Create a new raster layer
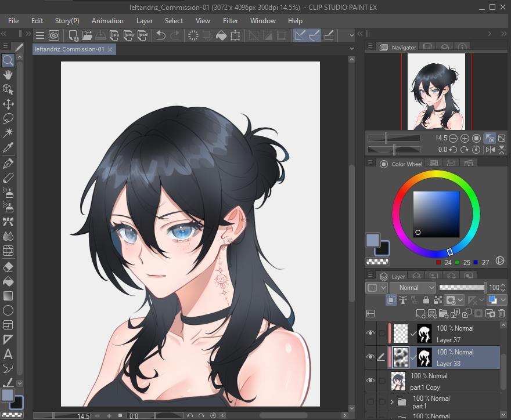The height and width of the screenshot is (420, 511). [420, 313]
